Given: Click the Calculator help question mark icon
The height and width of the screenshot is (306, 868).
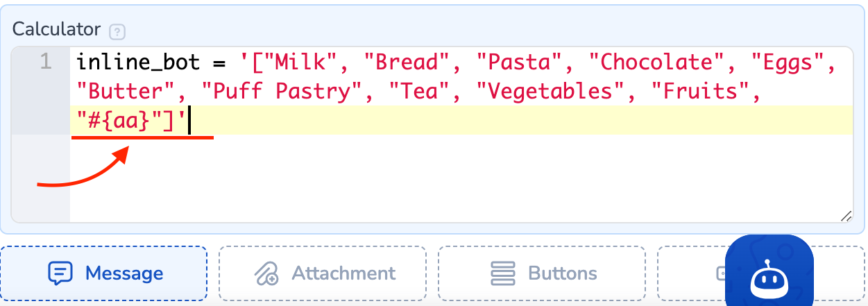Looking at the screenshot, I should pos(117,31).
